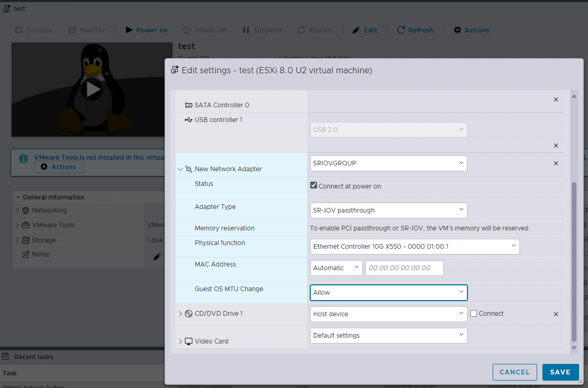Image resolution: width=588 pixels, height=388 pixels.
Task: Click the MAC address input field
Action: [x=404, y=268]
